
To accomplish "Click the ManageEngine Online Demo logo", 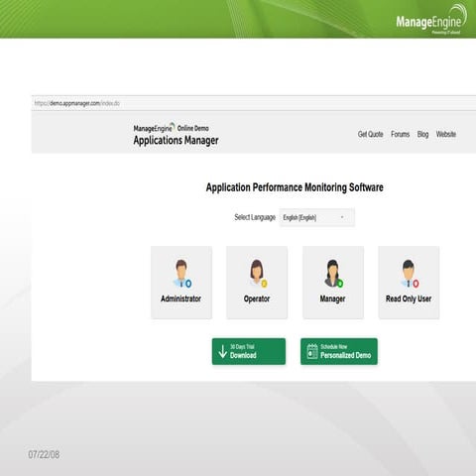I will [x=171, y=128].
